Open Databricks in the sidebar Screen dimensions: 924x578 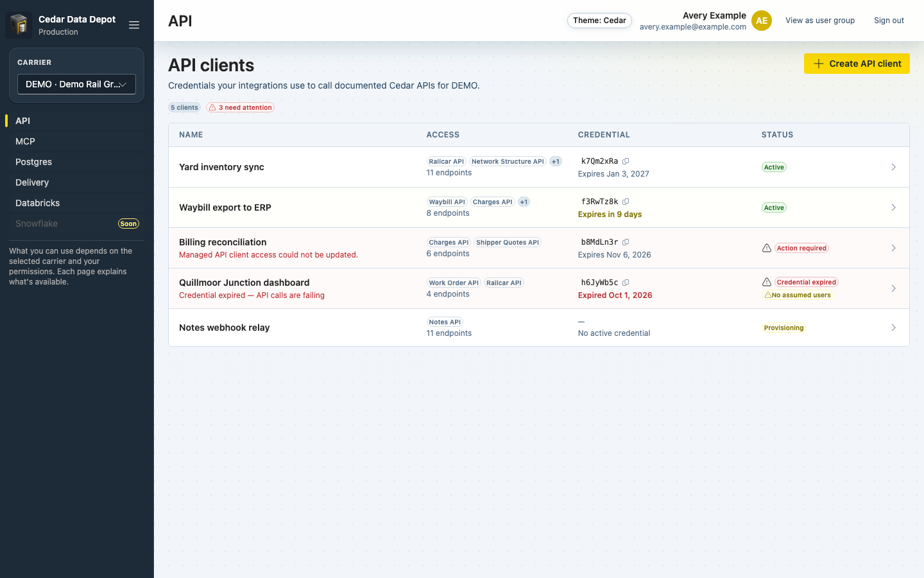click(76, 203)
